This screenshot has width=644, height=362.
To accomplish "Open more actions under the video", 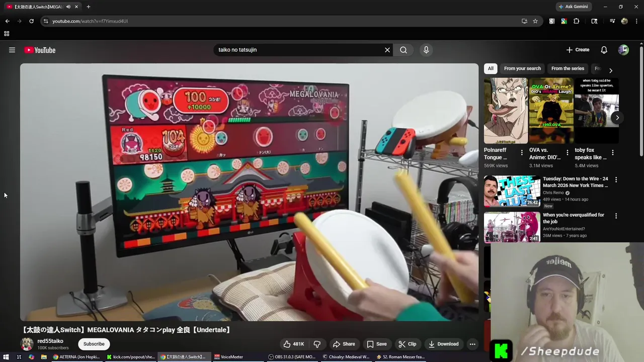I will click(472, 344).
